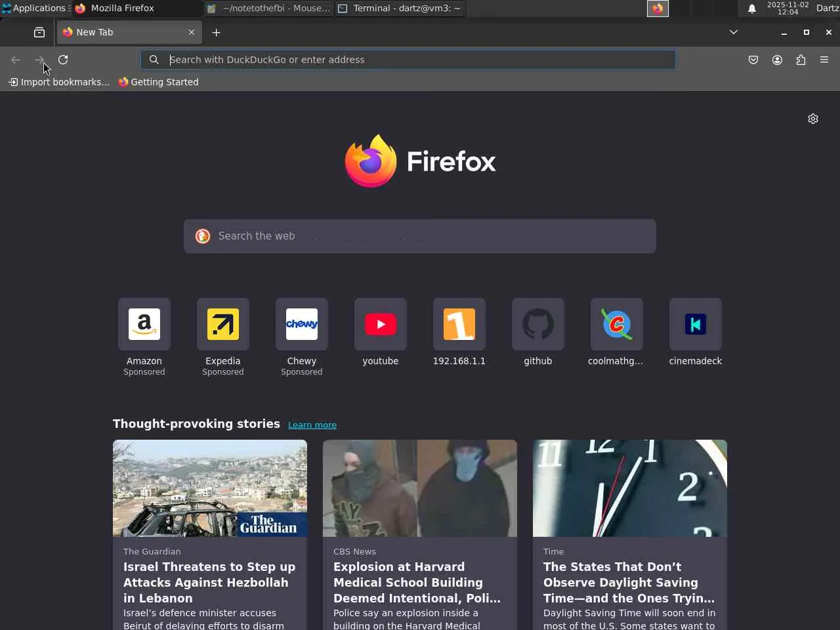Image resolution: width=840 pixels, height=630 pixels.
Task: Click the forward navigation arrow
Action: click(39, 60)
